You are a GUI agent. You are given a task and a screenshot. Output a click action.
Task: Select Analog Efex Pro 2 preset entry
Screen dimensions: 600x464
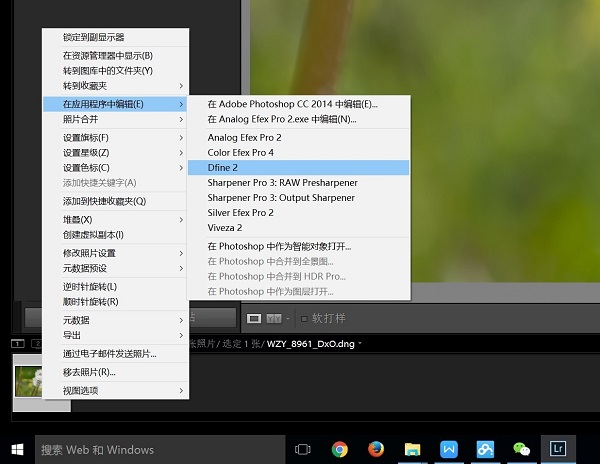tap(298, 138)
